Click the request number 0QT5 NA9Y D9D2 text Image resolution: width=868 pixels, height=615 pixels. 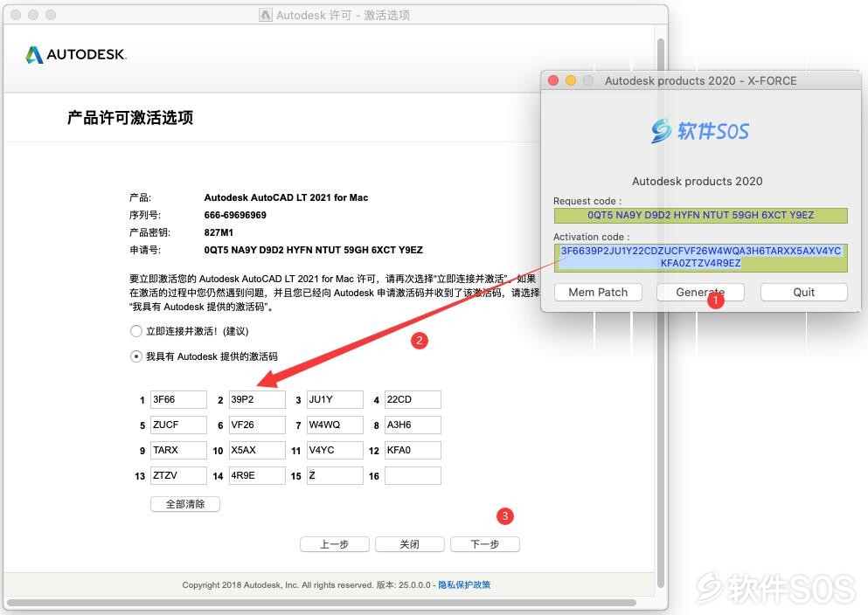[313, 250]
